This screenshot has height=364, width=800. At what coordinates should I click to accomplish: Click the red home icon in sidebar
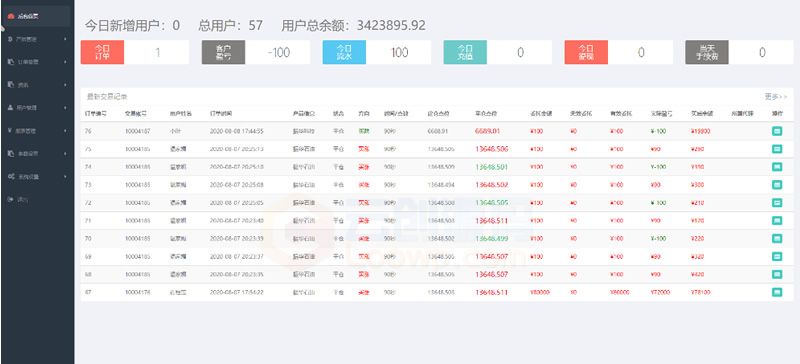click(11, 16)
